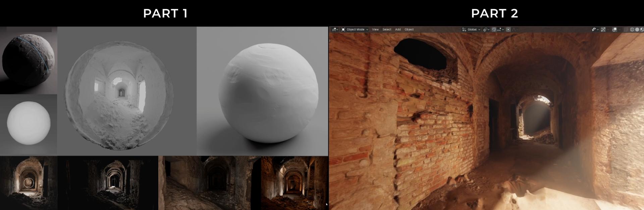Viewport: 644px width, 210px height.
Task: Select the warm orange-lit tunnel thumbnail
Action: pyautogui.click(x=294, y=183)
